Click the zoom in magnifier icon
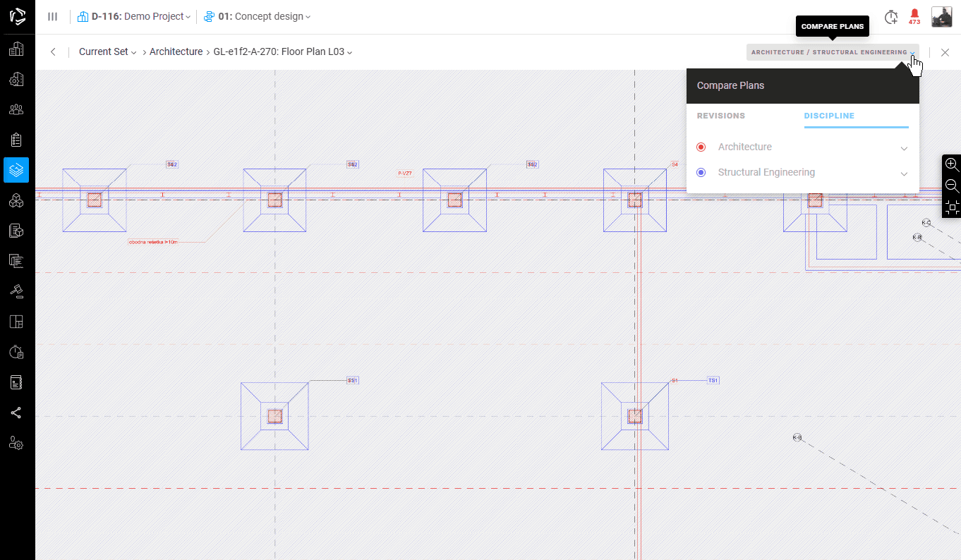961x560 pixels. [x=952, y=164]
